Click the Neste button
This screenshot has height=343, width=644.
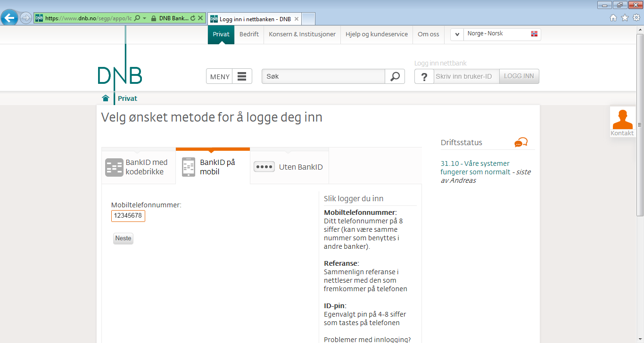123,238
